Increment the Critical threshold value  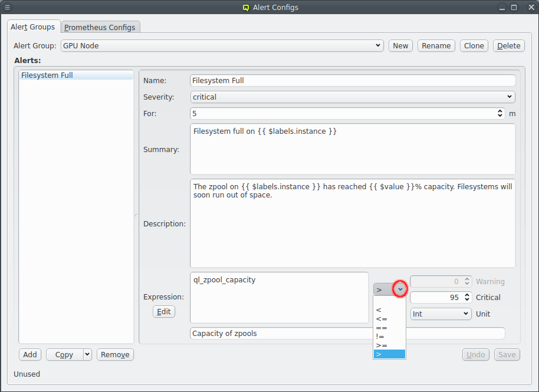pyautogui.click(x=467, y=295)
